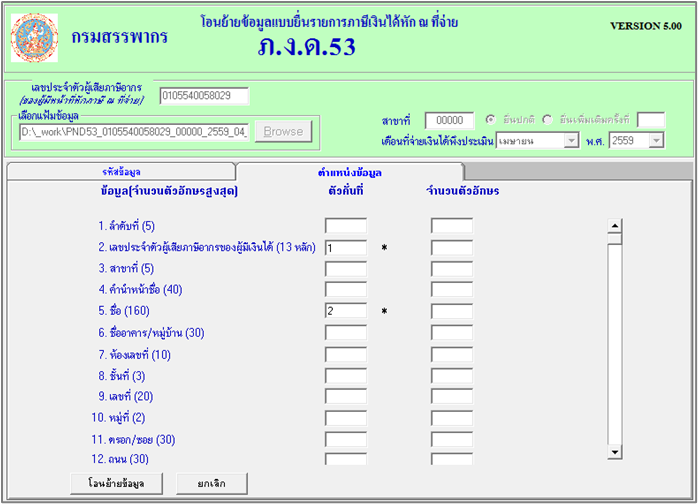Click ตัวคั่นที่ field for 1. ลำดับที่
Image resolution: width=698 pixels, height=504 pixels.
click(x=346, y=226)
